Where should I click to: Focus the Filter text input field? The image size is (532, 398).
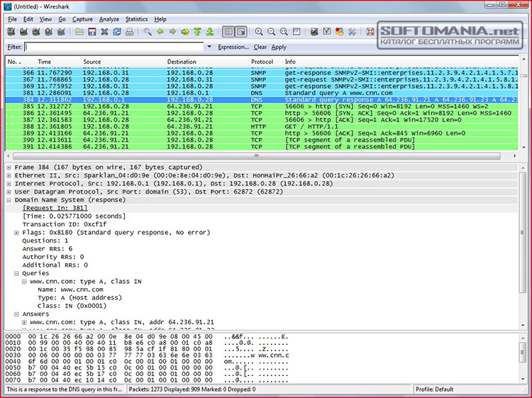tap(114, 47)
